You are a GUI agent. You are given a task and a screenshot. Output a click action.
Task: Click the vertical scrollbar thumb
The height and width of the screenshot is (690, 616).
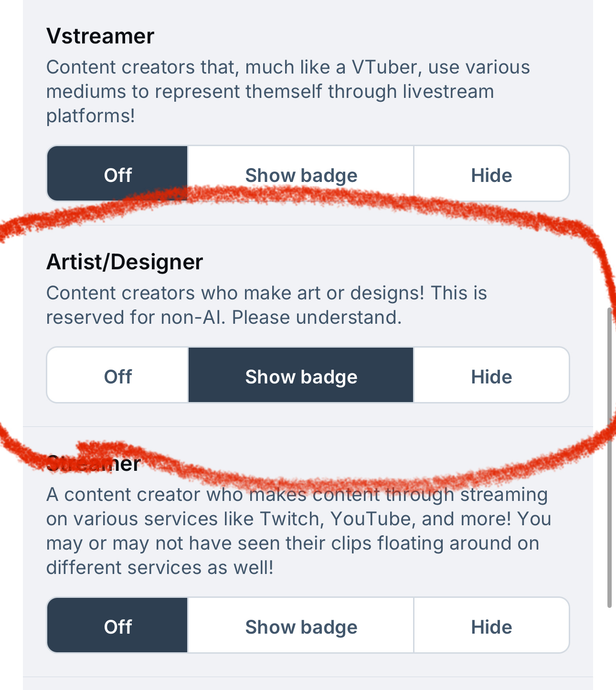coord(609,458)
